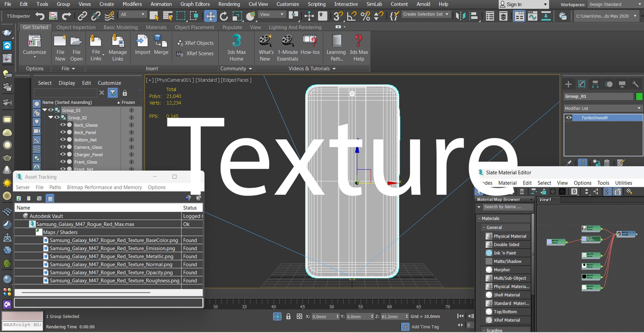Open Create Selection Set dropdown
The height and width of the screenshot is (333, 644).
[425, 14]
